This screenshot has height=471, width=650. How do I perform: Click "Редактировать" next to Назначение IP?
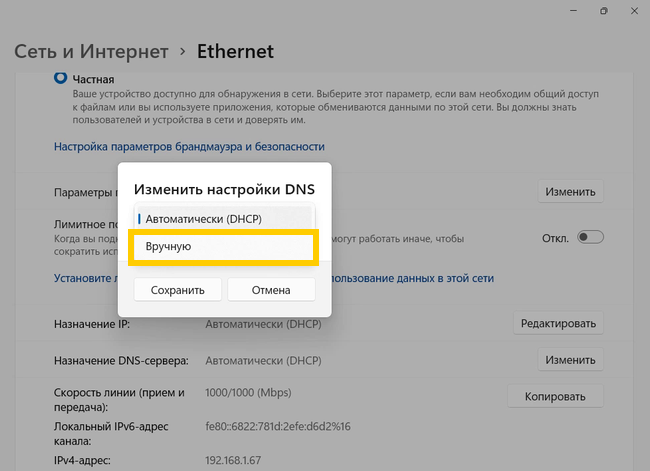coord(559,323)
